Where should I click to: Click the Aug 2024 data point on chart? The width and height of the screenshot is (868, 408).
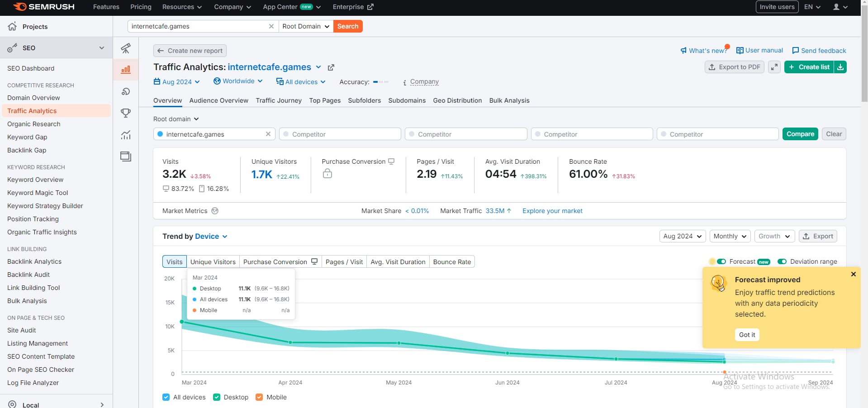pos(724,362)
